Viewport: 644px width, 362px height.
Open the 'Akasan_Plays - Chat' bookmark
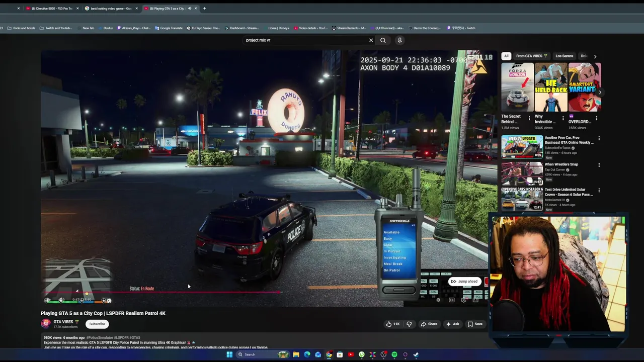point(134,28)
